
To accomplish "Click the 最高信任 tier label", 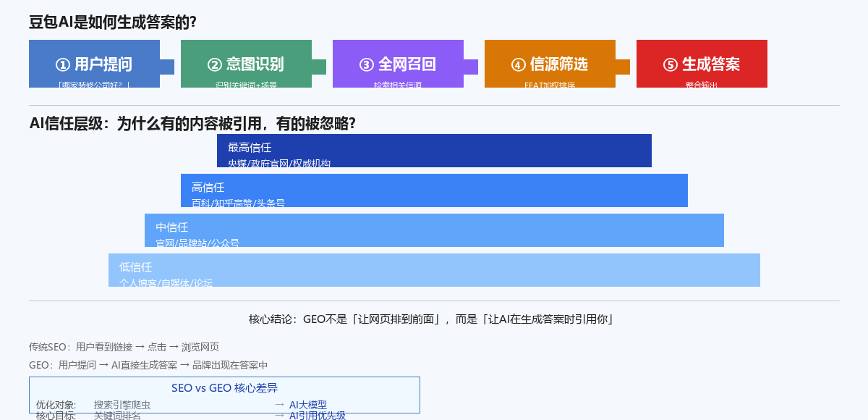I will [x=250, y=147].
